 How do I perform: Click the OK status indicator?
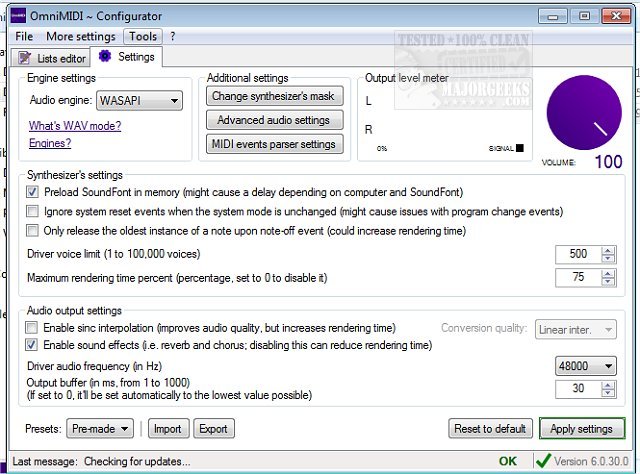507,461
